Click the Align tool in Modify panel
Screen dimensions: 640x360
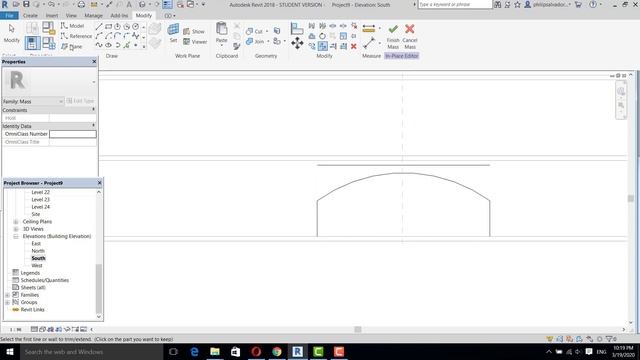[297, 29]
